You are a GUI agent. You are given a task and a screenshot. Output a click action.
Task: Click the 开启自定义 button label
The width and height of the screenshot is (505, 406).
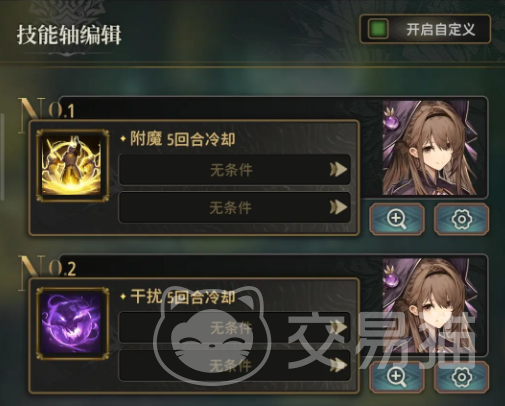coord(440,30)
